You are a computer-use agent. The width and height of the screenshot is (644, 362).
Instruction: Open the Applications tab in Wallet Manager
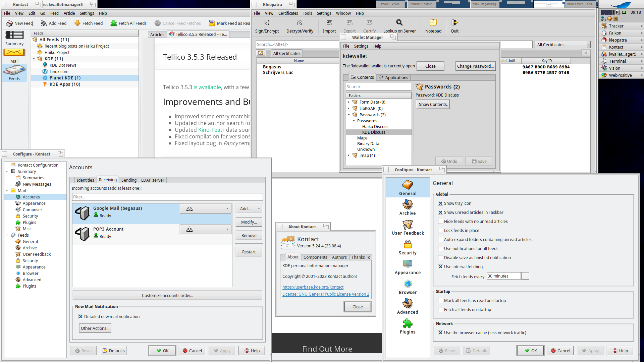(x=393, y=77)
